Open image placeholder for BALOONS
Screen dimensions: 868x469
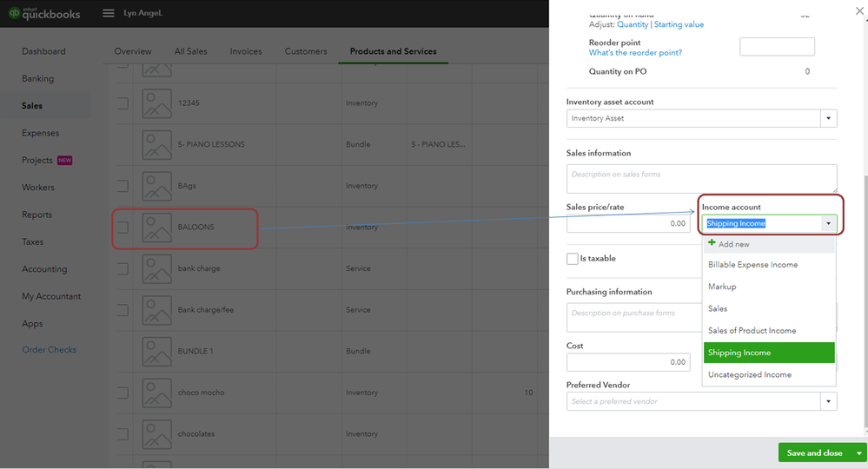coord(156,228)
